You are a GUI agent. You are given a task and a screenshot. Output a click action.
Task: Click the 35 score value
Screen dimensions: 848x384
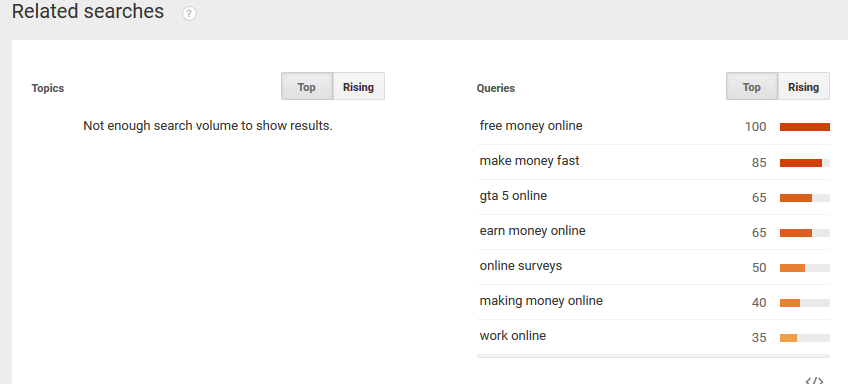point(759,338)
